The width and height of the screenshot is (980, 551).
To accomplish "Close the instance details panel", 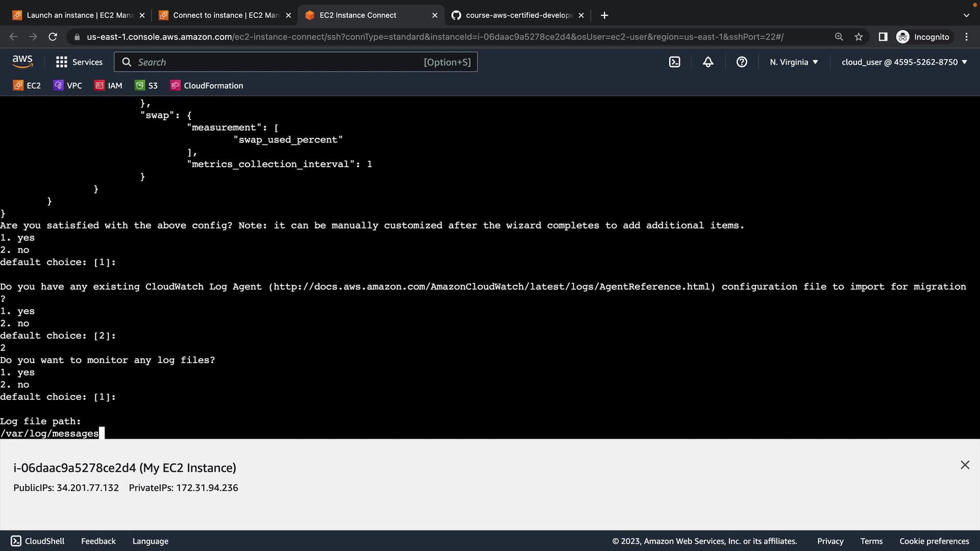I will click(x=965, y=465).
